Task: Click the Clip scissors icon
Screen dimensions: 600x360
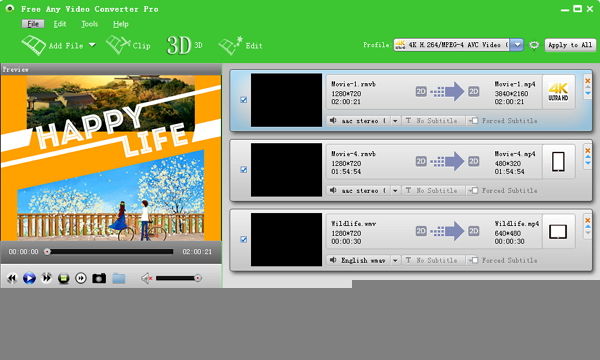Action: coord(118,45)
